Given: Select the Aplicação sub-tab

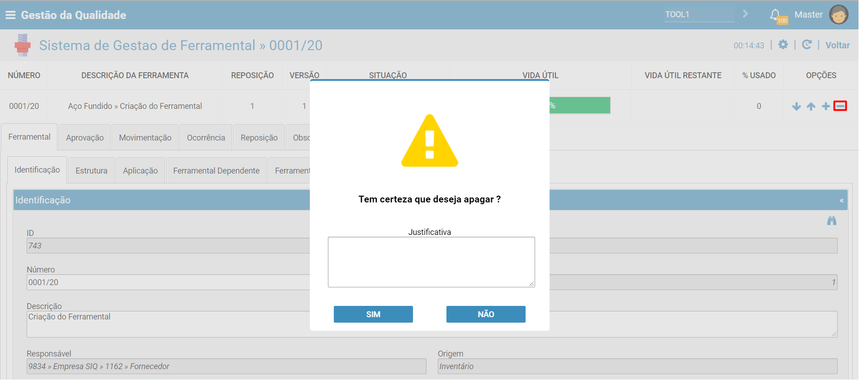Looking at the screenshot, I should pos(140,171).
